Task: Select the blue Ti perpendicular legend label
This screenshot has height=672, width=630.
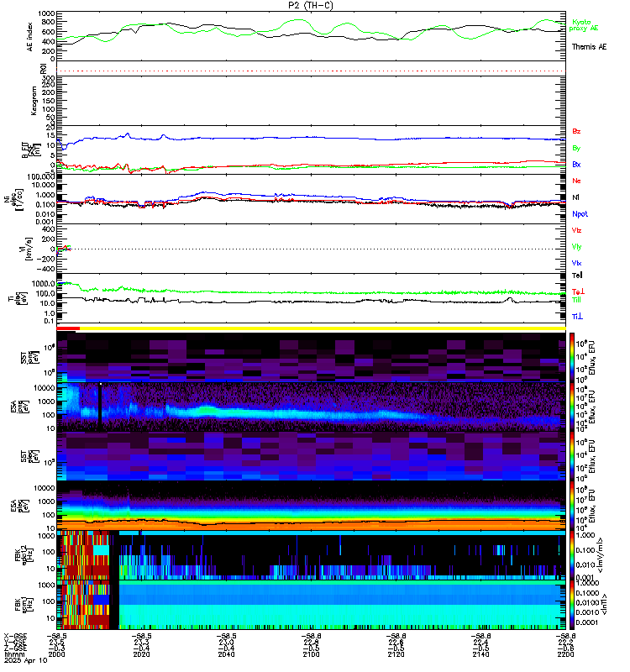Action: click(x=577, y=317)
